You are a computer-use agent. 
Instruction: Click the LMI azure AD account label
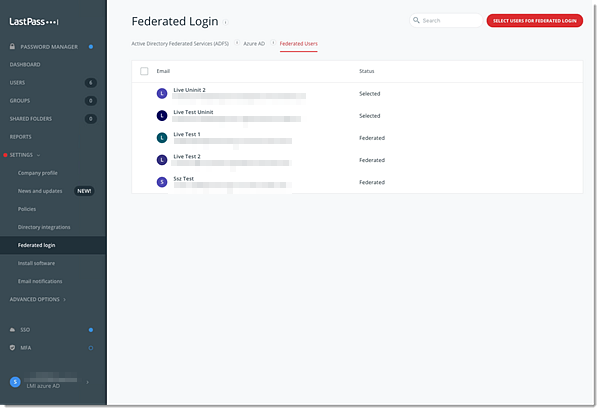[43, 386]
